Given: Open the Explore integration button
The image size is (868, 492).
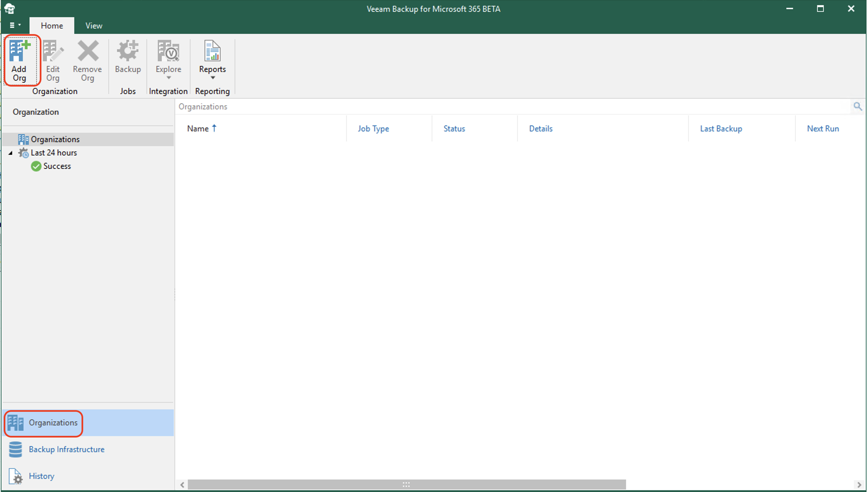Looking at the screenshot, I should [x=168, y=60].
